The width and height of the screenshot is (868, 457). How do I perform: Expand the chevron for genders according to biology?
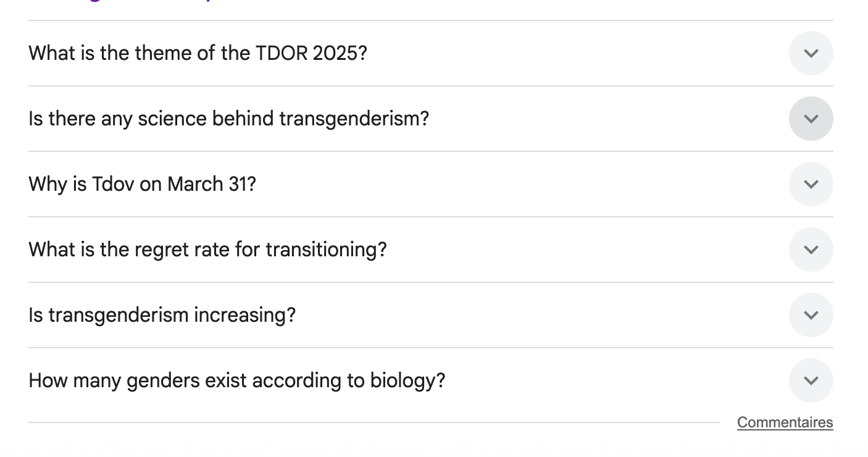click(811, 380)
